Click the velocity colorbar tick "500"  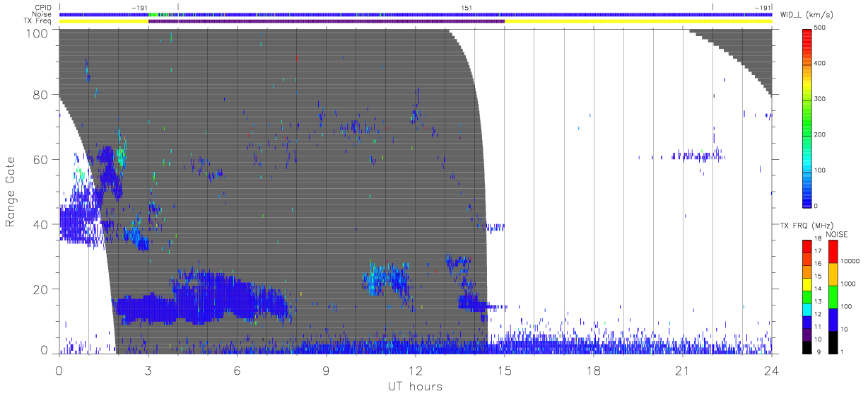click(820, 28)
